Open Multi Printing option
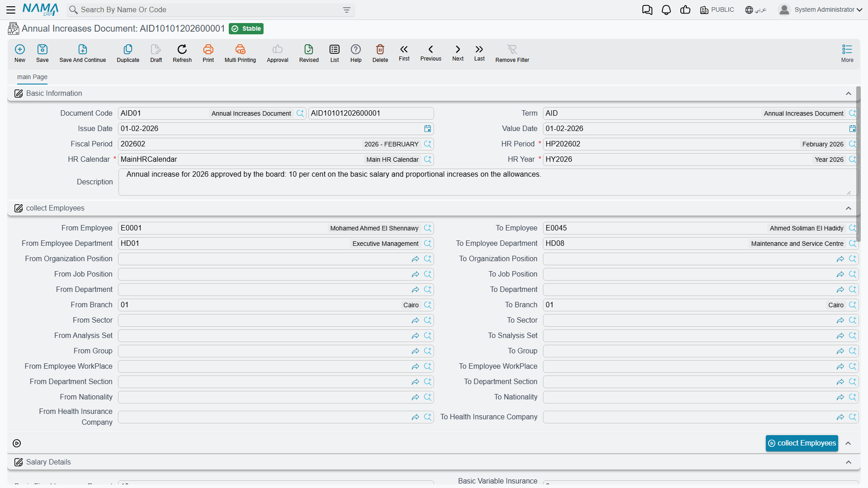The height and width of the screenshot is (488, 868). point(240,53)
